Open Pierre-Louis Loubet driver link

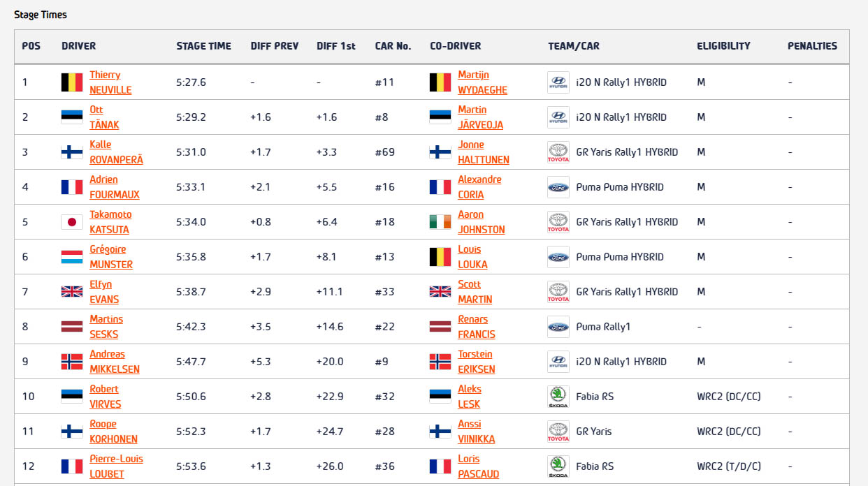click(x=116, y=466)
